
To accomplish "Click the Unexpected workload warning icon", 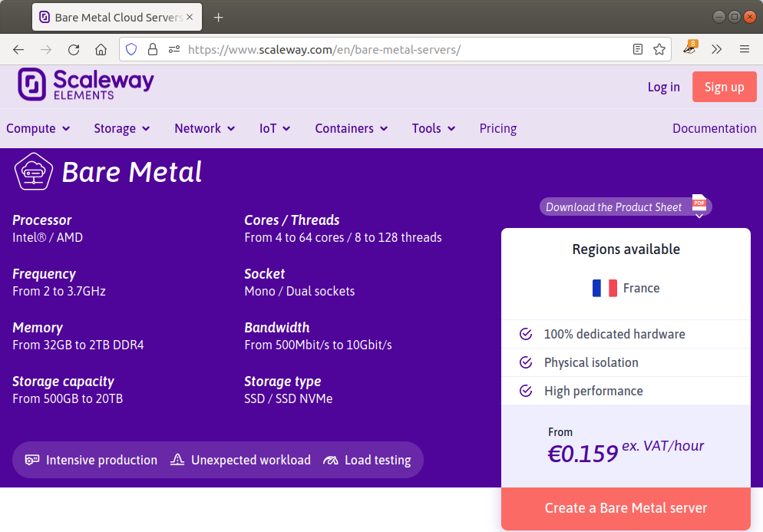I will [177, 460].
